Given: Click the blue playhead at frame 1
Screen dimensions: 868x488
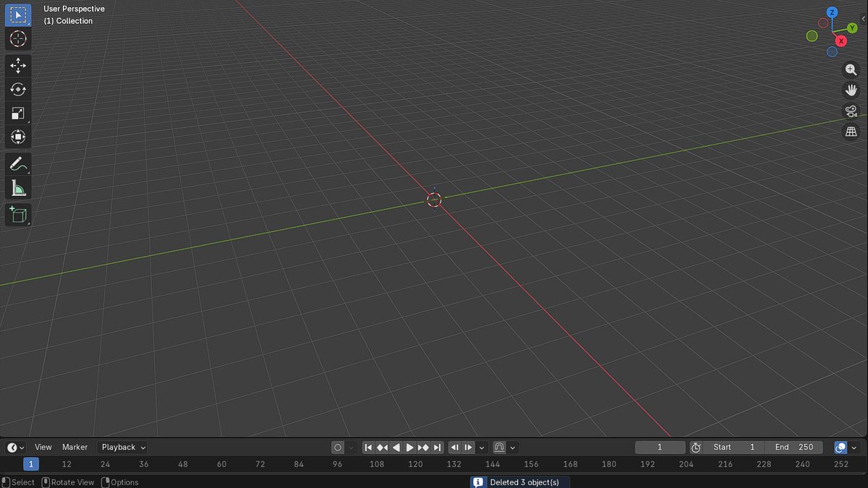Looking at the screenshot, I should click(30, 464).
